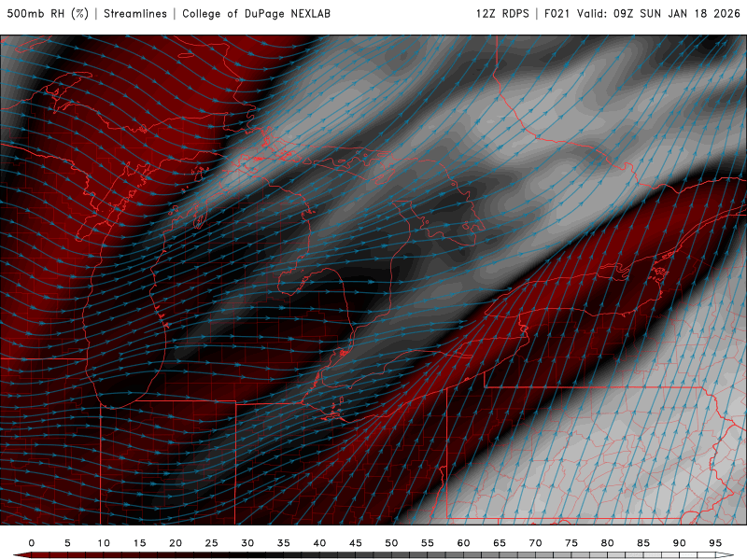Click the colorbar label "65"
Viewport: 747px width, 560px height.
(x=500, y=543)
